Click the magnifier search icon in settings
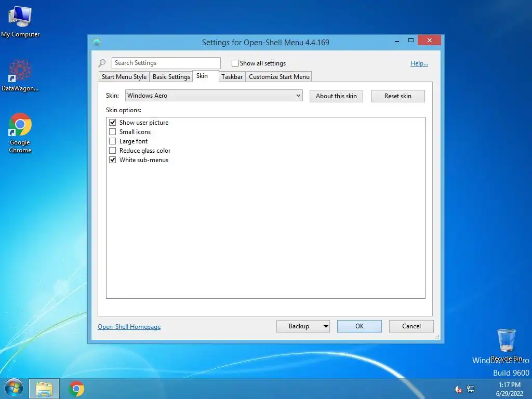The width and height of the screenshot is (532, 399). [x=102, y=63]
